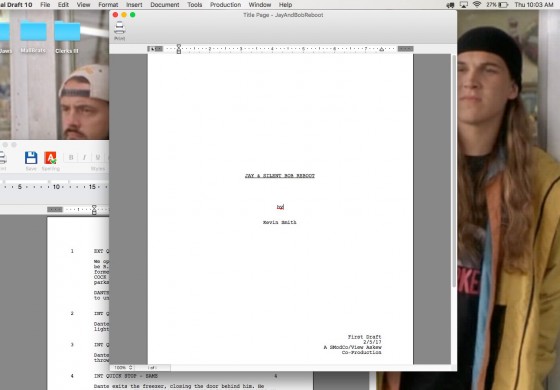
Task: Open the 100% zoom level dropdown
Action: click(x=123, y=367)
